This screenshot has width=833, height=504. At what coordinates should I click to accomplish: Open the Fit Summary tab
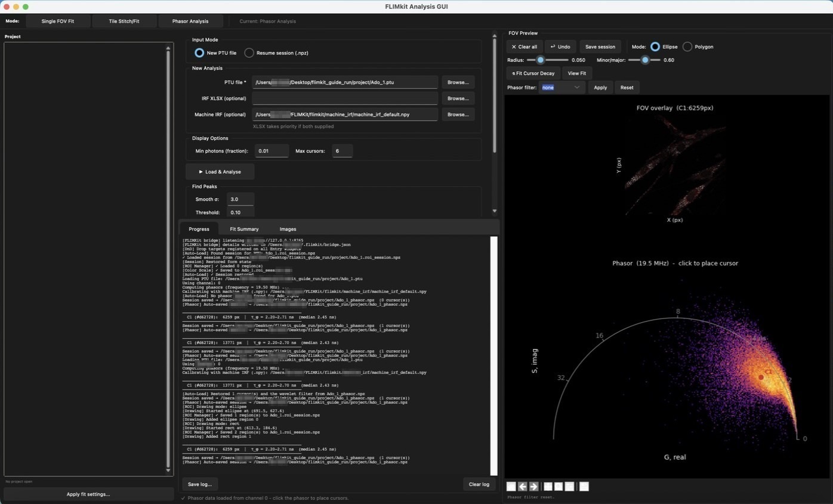click(x=244, y=229)
